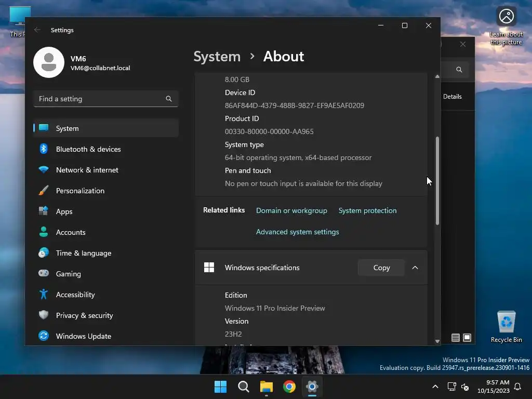Click the Apps grid icon in the sidebar
This screenshot has height=399, width=532.
tap(44, 211)
